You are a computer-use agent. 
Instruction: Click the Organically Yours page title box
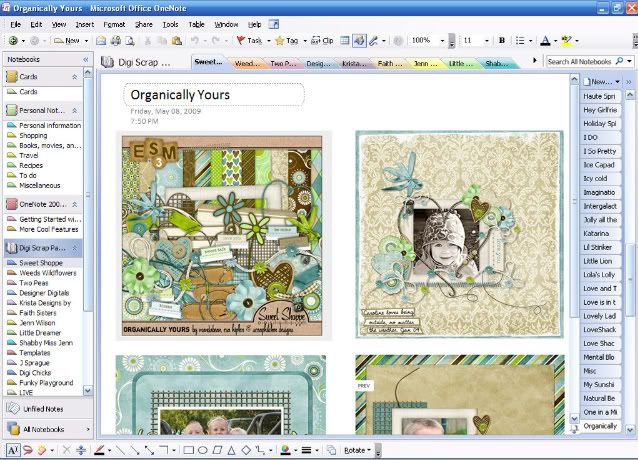[x=214, y=94]
